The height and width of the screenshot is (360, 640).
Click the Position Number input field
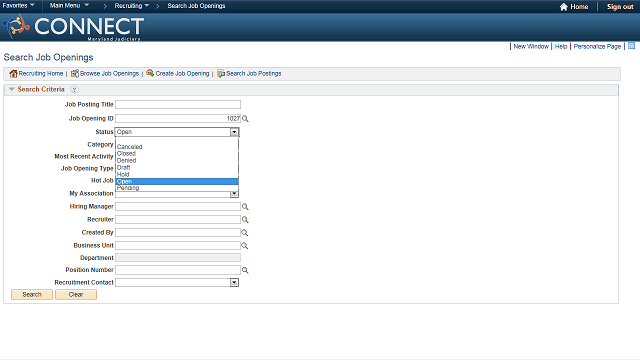point(178,270)
